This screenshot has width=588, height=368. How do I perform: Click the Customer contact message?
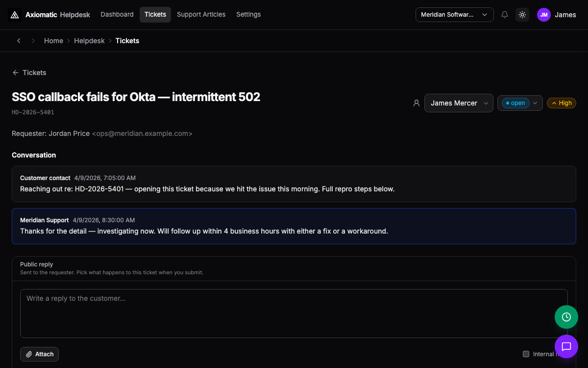pos(294,184)
